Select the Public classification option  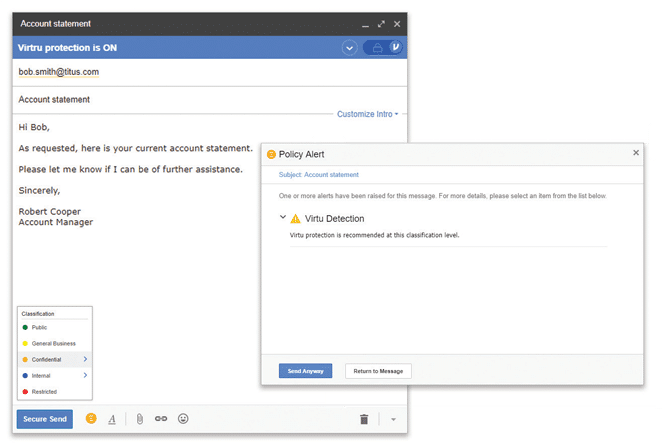pos(39,327)
